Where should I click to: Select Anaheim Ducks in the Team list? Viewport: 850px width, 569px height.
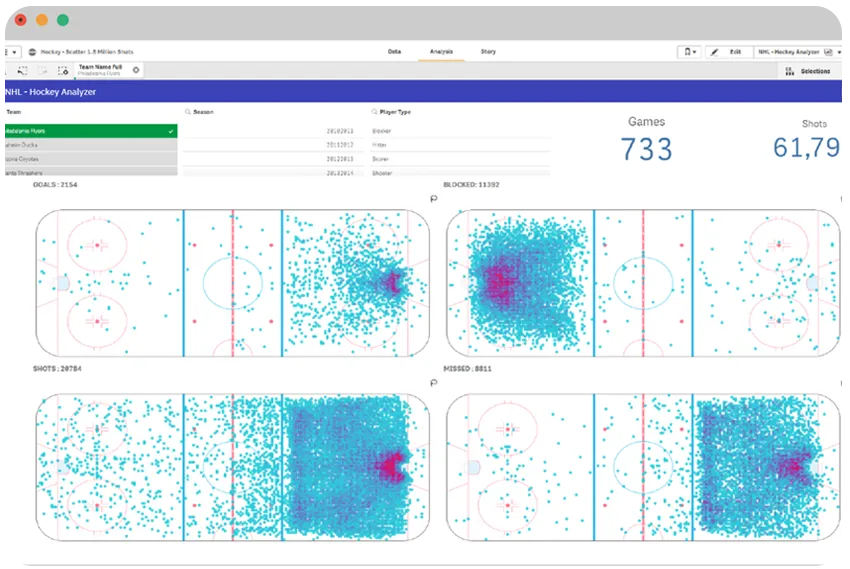tap(91, 145)
